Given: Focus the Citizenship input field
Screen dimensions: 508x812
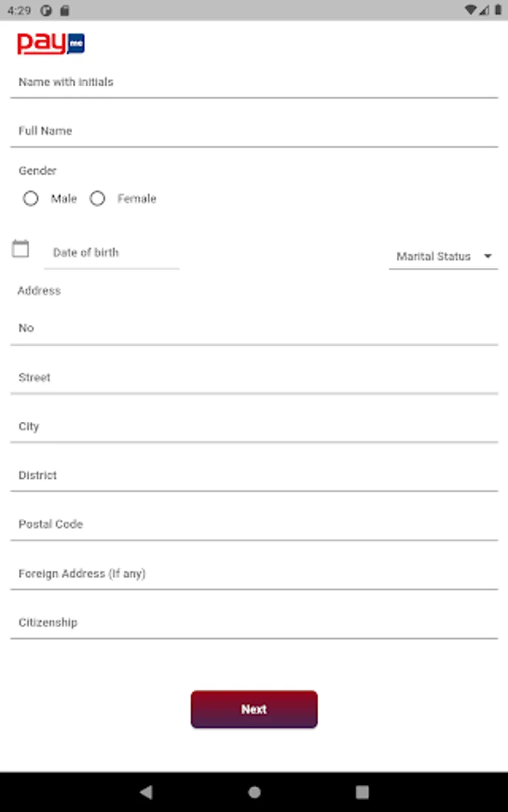Looking at the screenshot, I should pyautogui.click(x=254, y=623).
